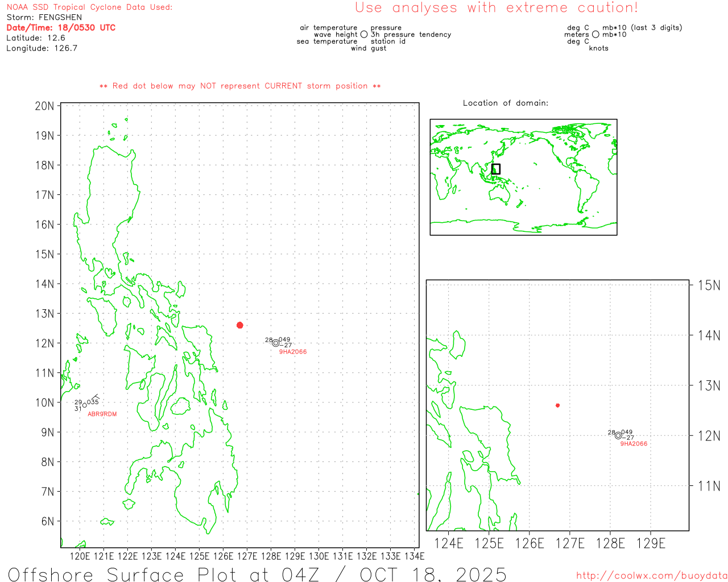Click the 13N label on the inset map axis
Image resolution: width=728 pixels, height=582 pixels.
pyautogui.click(x=709, y=386)
